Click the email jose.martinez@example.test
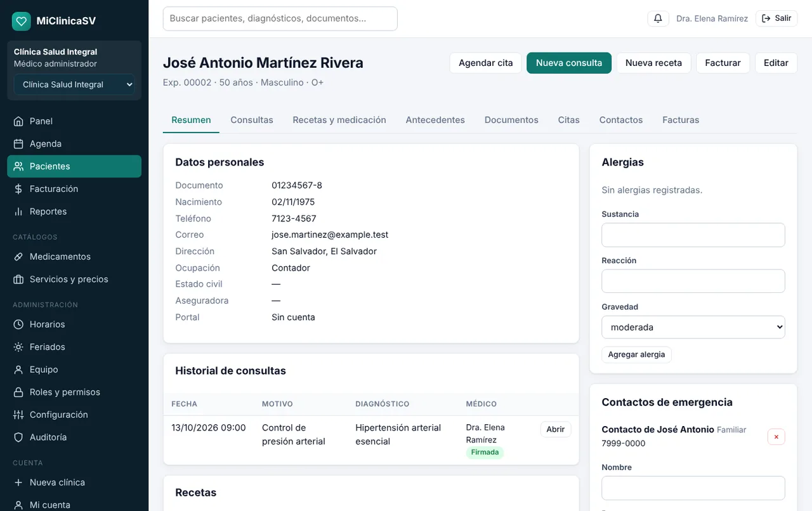The height and width of the screenshot is (511, 812). 330,235
